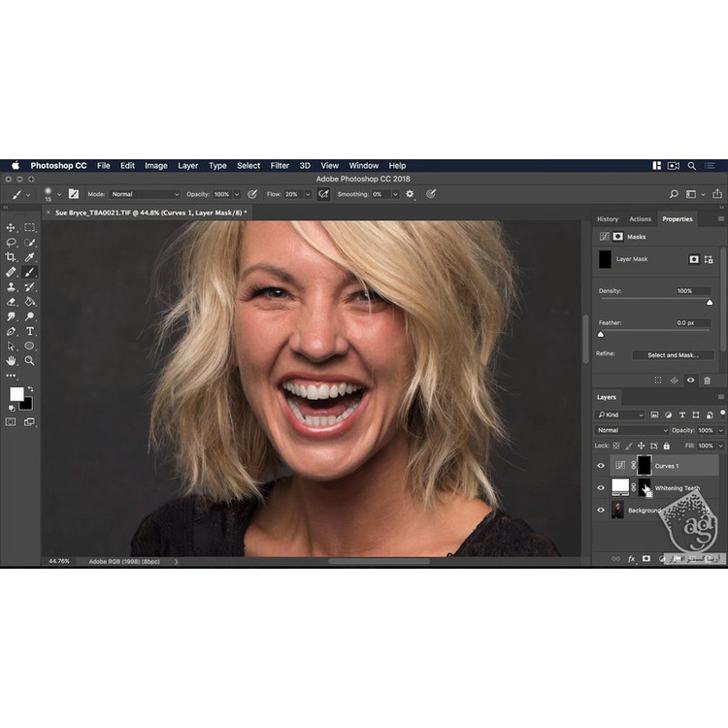The height and width of the screenshot is (728, 728).
Task: Select the Crop tool
Action: [x=12, y=257]
